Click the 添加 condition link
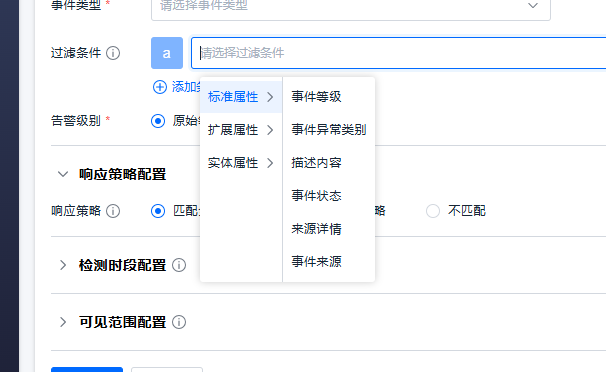This screenshot has height=372, width=606. tap(186, 87)
